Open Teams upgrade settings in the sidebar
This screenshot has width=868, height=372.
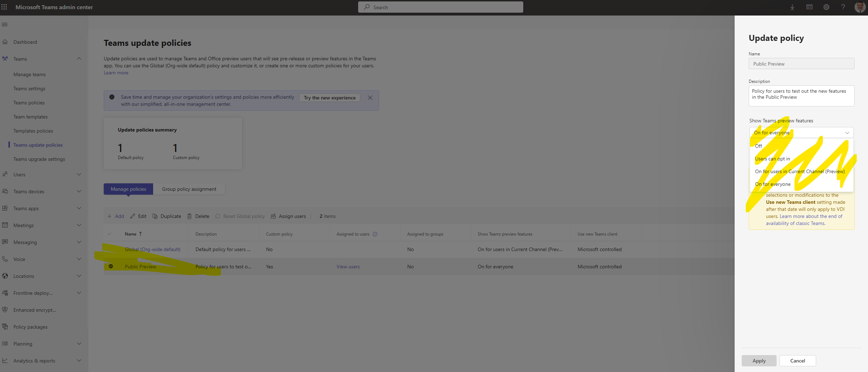(39, 159)
